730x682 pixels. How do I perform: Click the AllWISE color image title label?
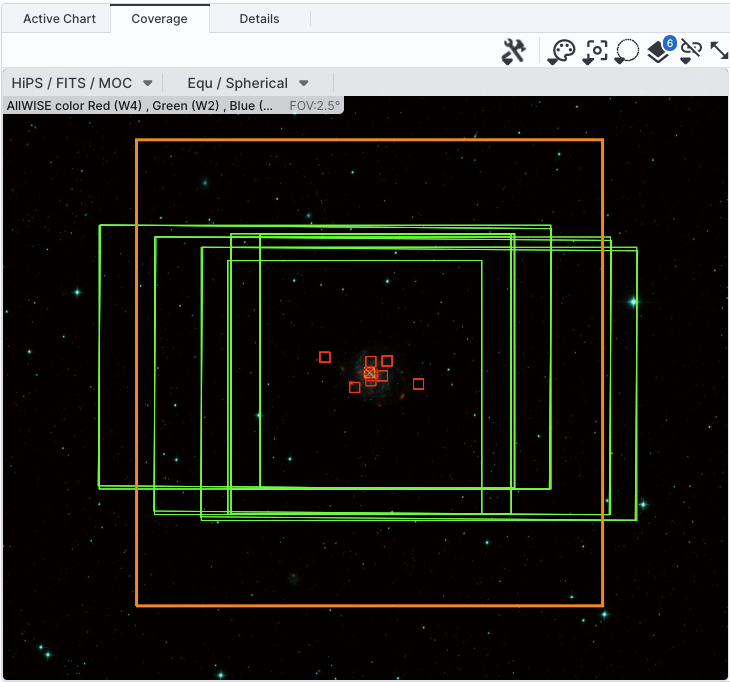(140, 106)
